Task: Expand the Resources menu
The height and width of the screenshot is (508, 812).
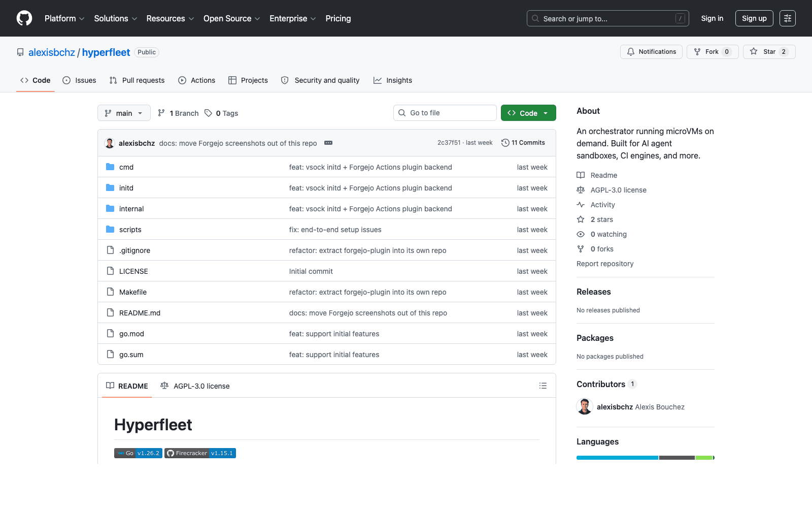Action: (171, 18)
